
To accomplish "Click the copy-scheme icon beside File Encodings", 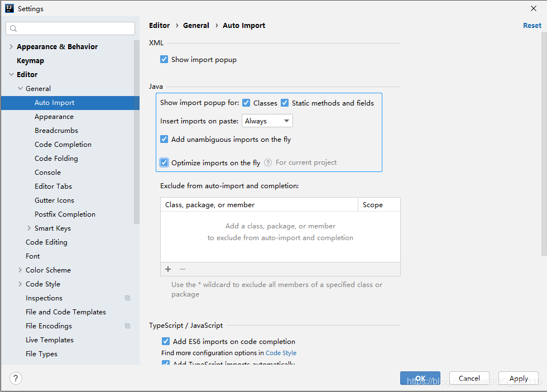I will pos(127,326).
